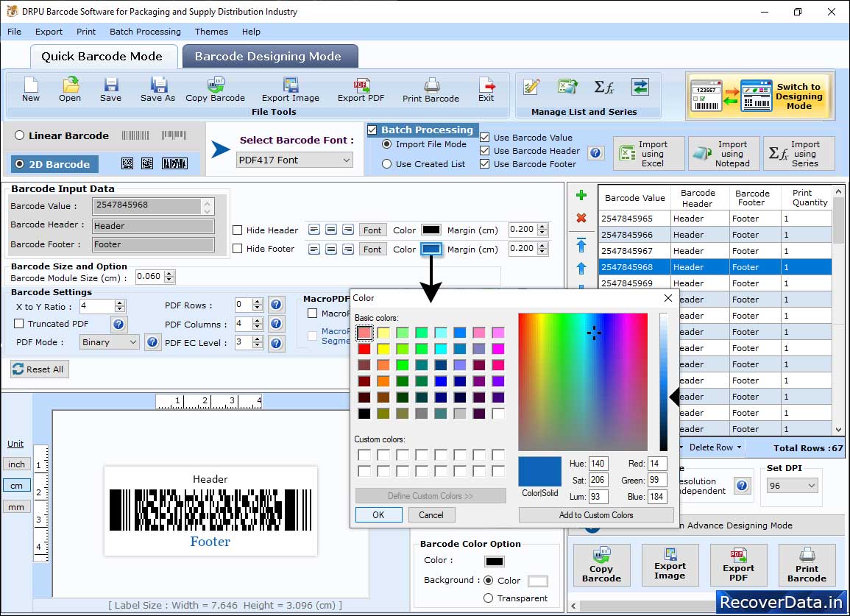Click the sigma series function icon
The width and height of the screenshot is (850, 616).
[603, 87]
